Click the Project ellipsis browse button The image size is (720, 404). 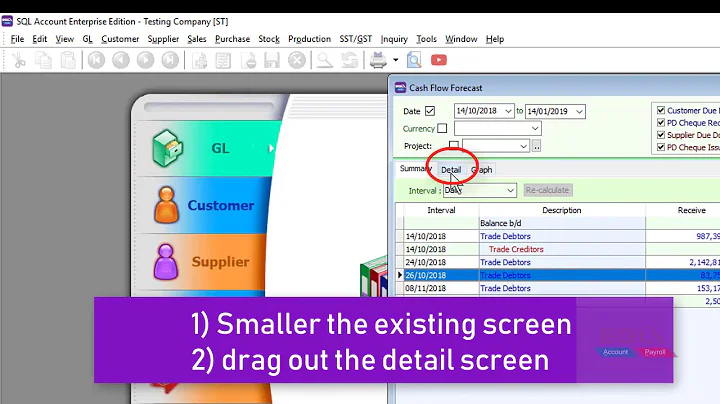tap(536, 146)
